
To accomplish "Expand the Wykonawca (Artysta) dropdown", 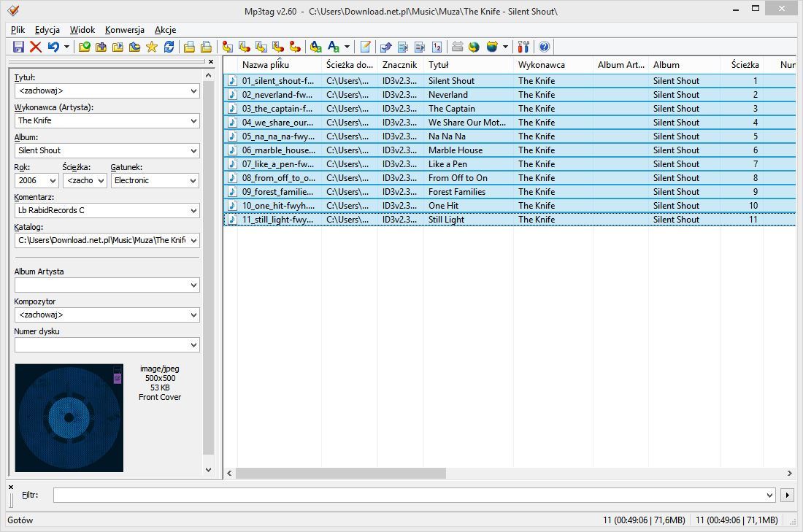I will (x=193, y=121).
